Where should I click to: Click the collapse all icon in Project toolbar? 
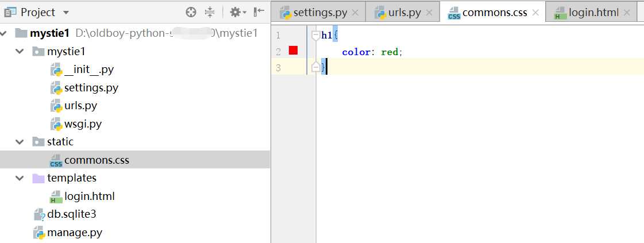pyautogui.click(x=210, y=12)
